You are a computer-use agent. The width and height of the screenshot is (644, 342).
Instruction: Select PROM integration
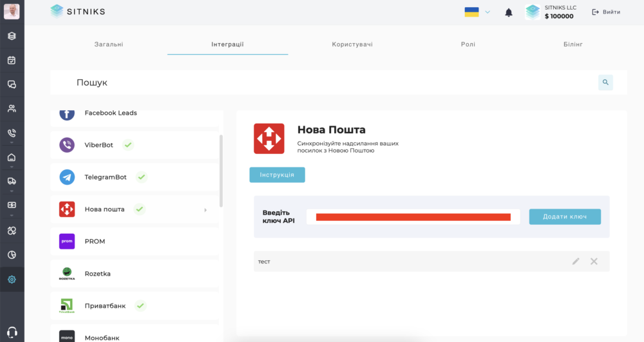pyautogui.click(x=135, y=242)
